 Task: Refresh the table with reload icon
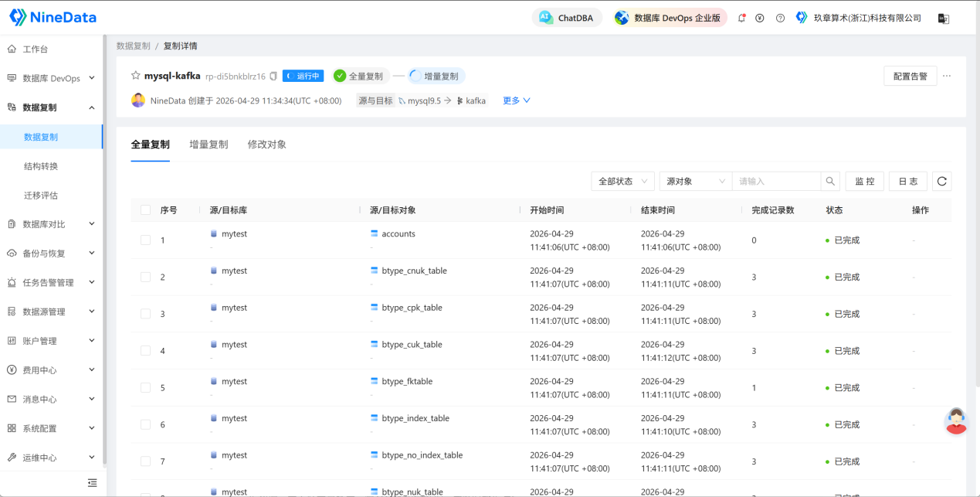tap(942, 181)
